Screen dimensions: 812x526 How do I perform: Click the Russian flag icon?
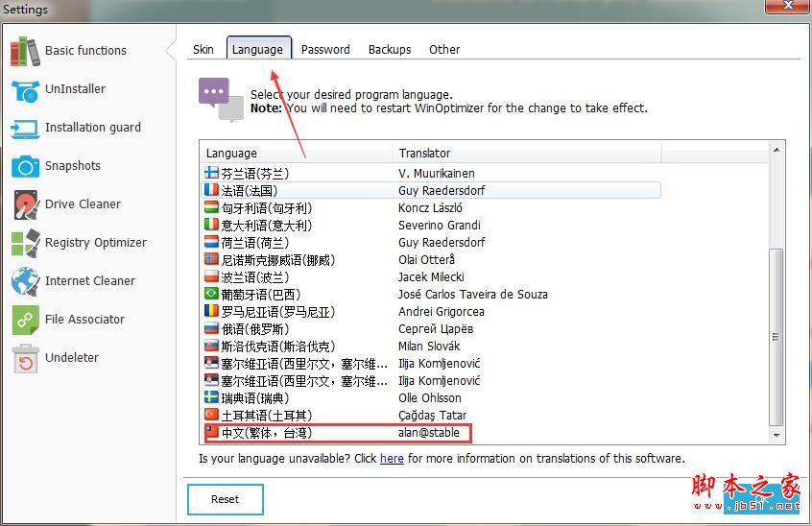211,328
